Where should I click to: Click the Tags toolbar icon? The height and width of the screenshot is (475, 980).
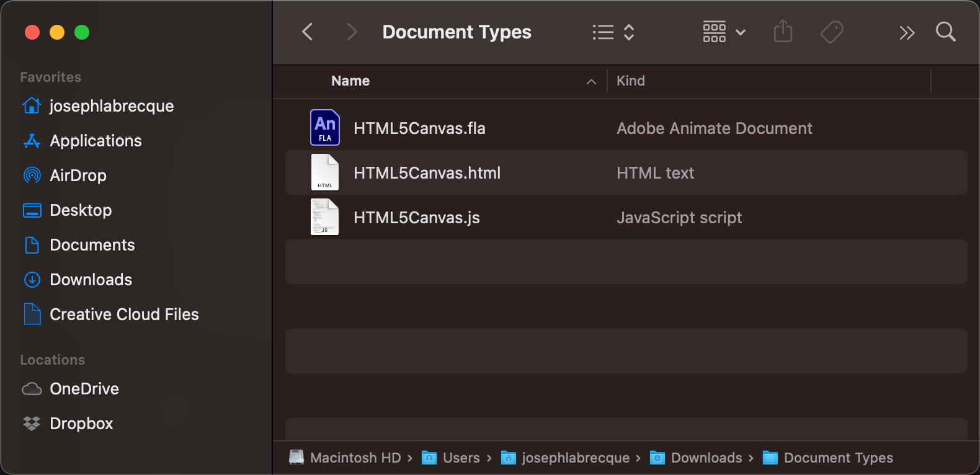click(x=831, y=32)
